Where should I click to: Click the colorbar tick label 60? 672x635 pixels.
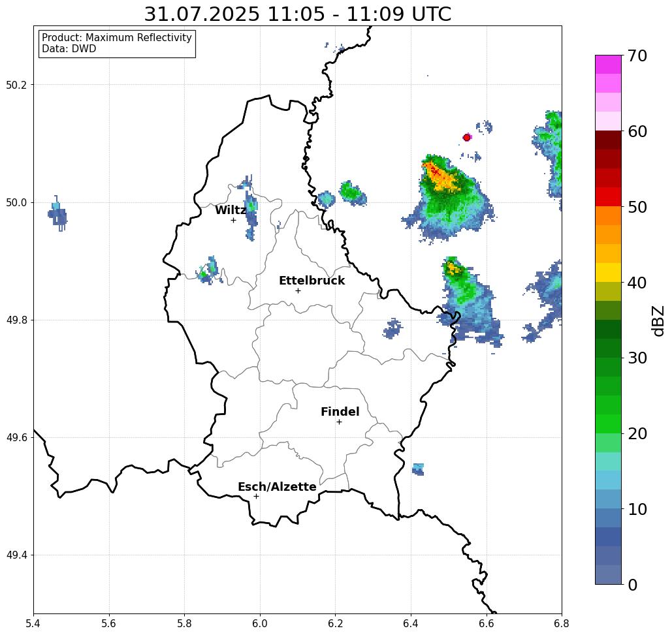(x=637, y=131)
